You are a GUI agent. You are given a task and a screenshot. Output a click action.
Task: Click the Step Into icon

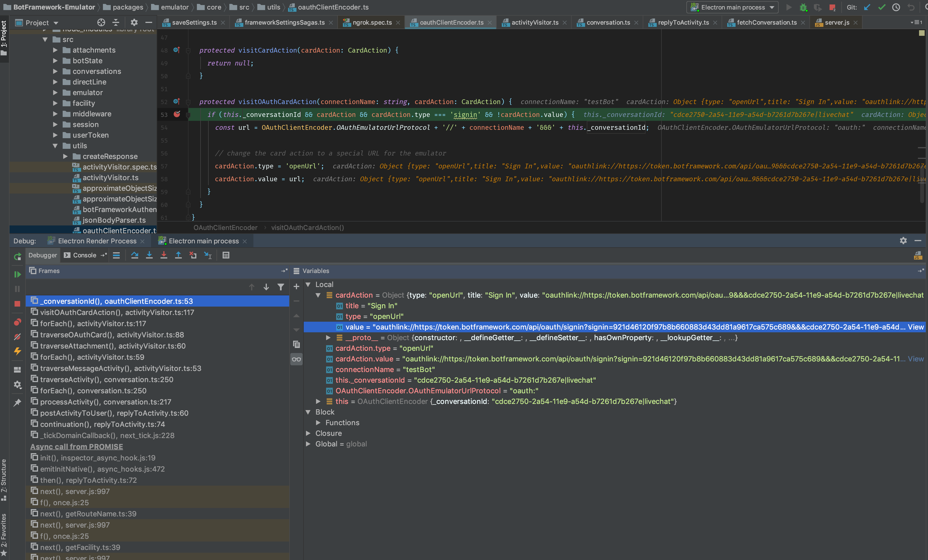click(149, 255)
